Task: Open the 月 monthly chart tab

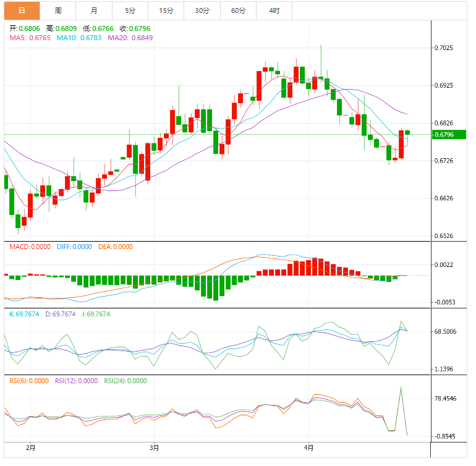Action: [93, 11]
